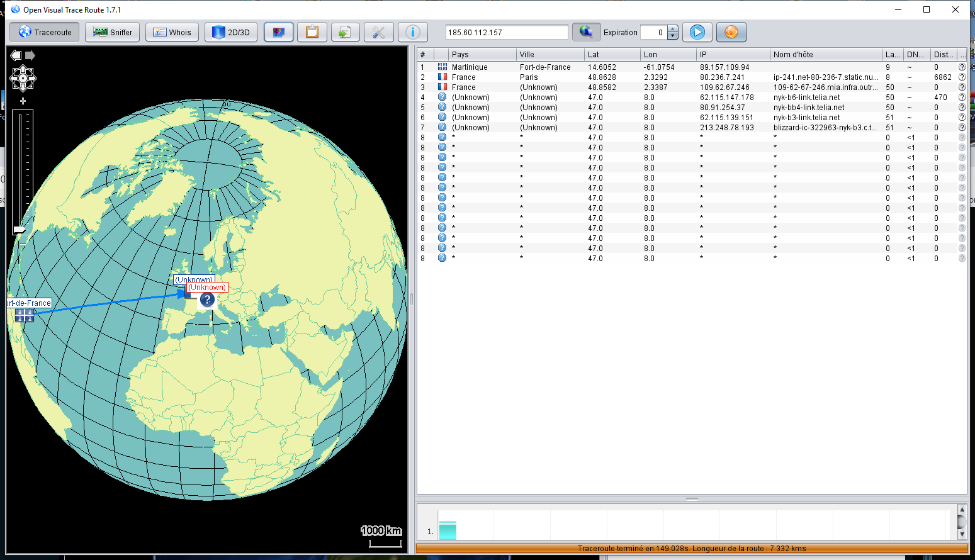Click the whois question icon for the Martinique row
This screenshot has width=975, height=560.
[x=962, y=67]
